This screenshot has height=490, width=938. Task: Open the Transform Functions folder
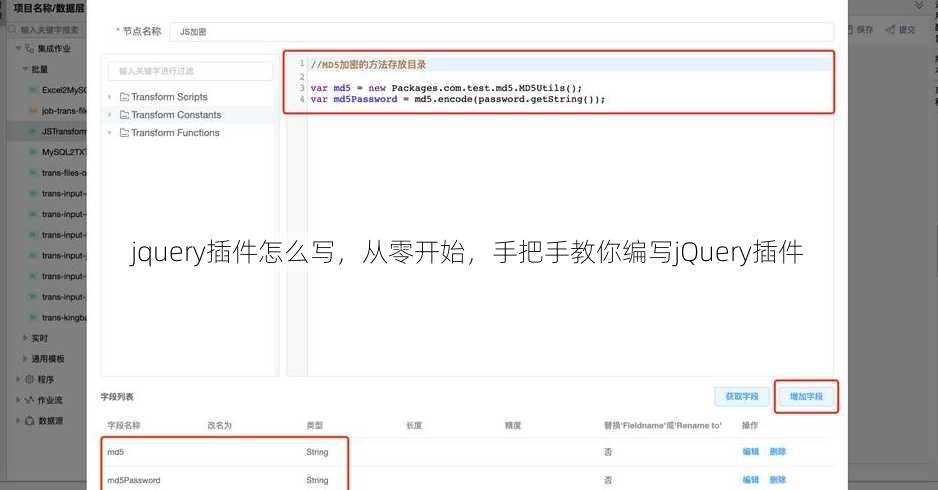(175, 133)
